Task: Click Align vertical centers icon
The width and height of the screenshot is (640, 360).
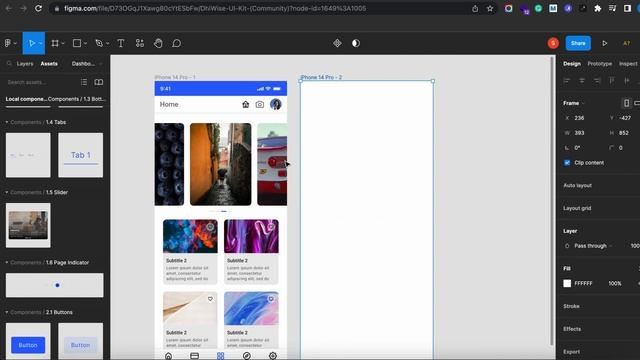Action: (627, 81)
